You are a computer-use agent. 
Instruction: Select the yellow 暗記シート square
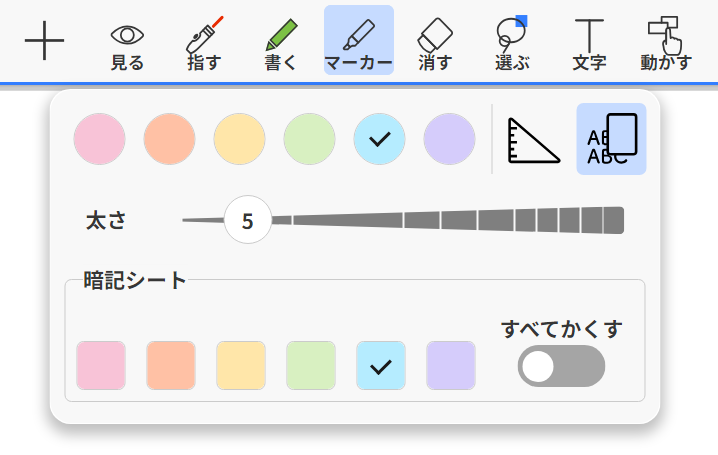click(241, 365)
